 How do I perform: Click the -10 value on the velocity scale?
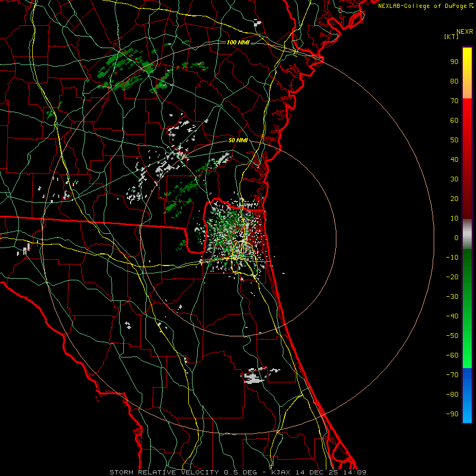click(x=452, y=258)
